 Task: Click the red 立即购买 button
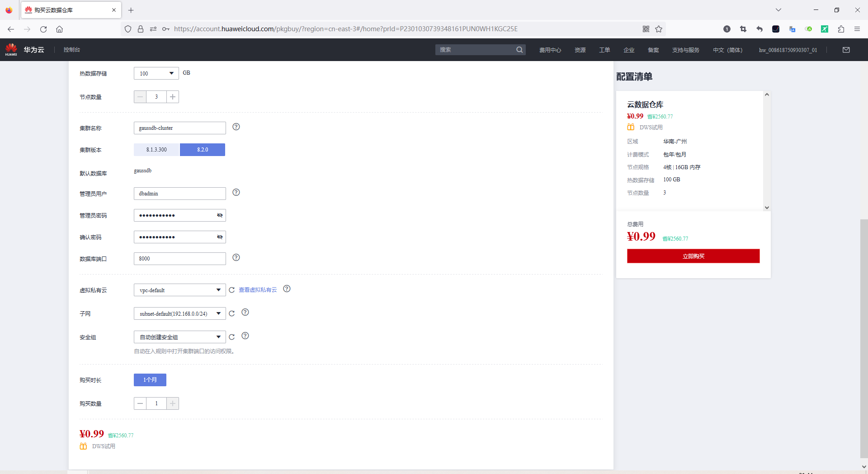point(693,256)
